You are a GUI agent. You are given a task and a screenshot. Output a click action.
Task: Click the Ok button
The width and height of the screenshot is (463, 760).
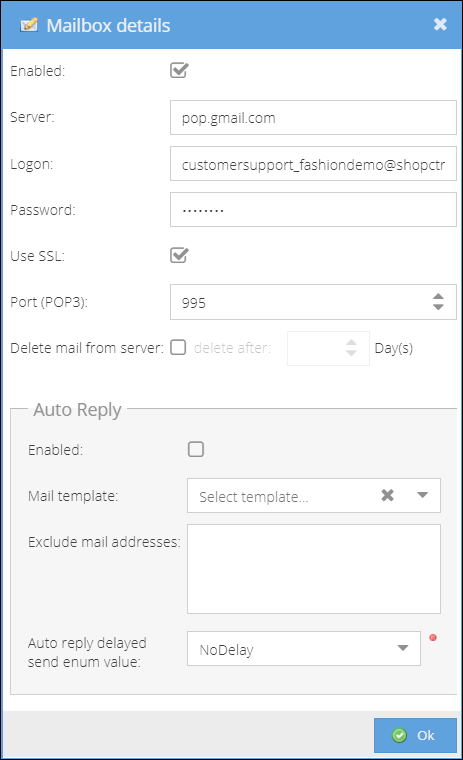[x=415, y=735]
